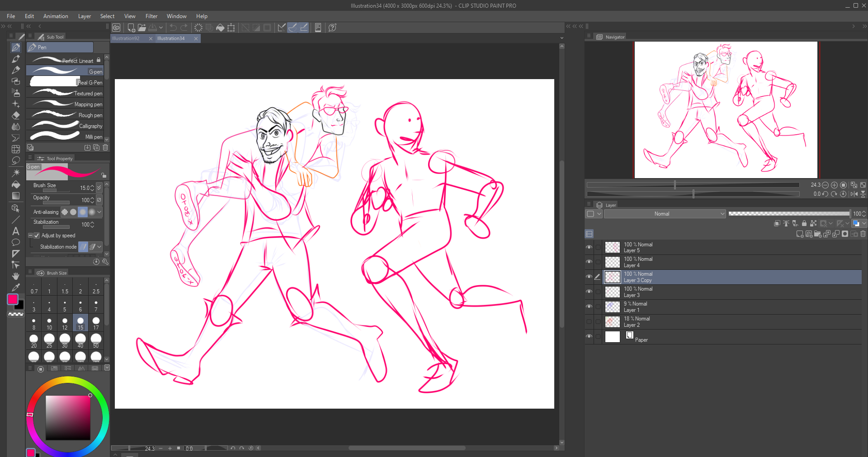Click the Undo arrow icon

pyautogui.click(x=173, y=28)
